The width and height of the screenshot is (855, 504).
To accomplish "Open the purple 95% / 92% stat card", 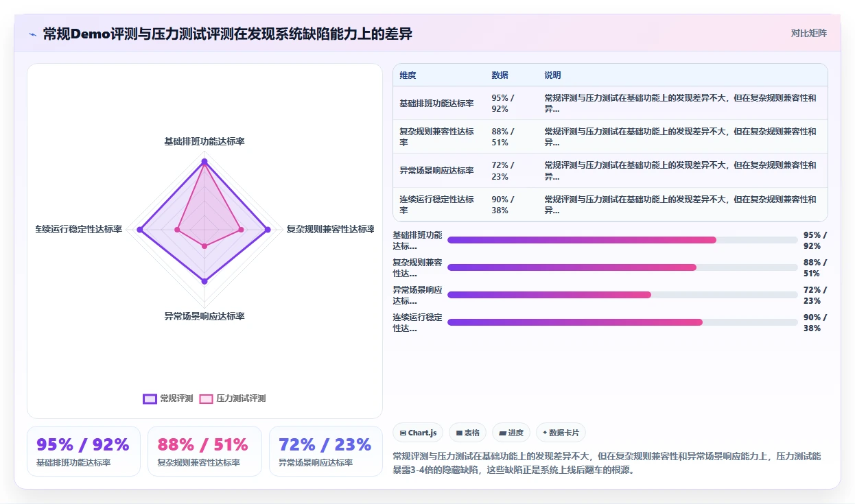I will pyautogui.click(x=84, y=451).
